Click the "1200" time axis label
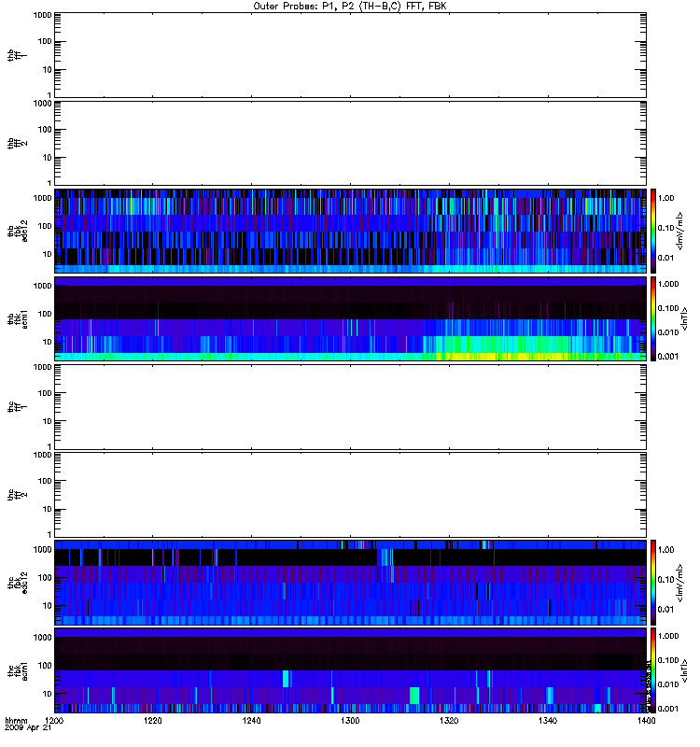This screenshot has width=700, height=747. 54,721
